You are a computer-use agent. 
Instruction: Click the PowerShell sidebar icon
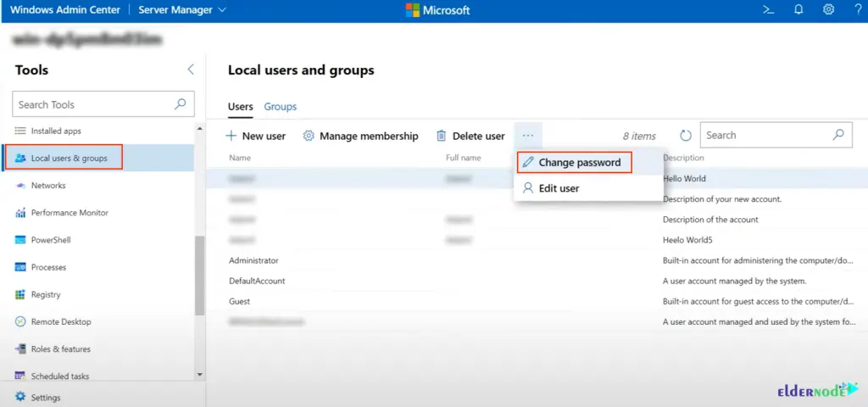(x=20, y=240)
